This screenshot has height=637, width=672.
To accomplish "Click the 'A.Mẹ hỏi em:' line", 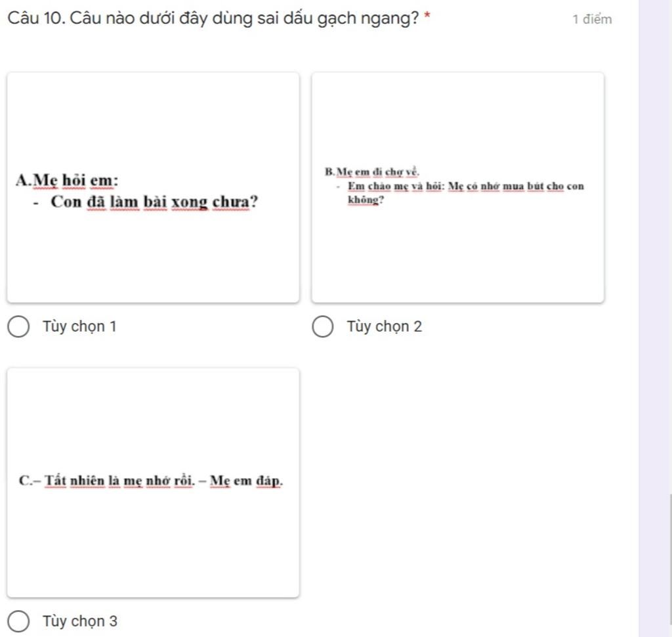I will (67, 180).
